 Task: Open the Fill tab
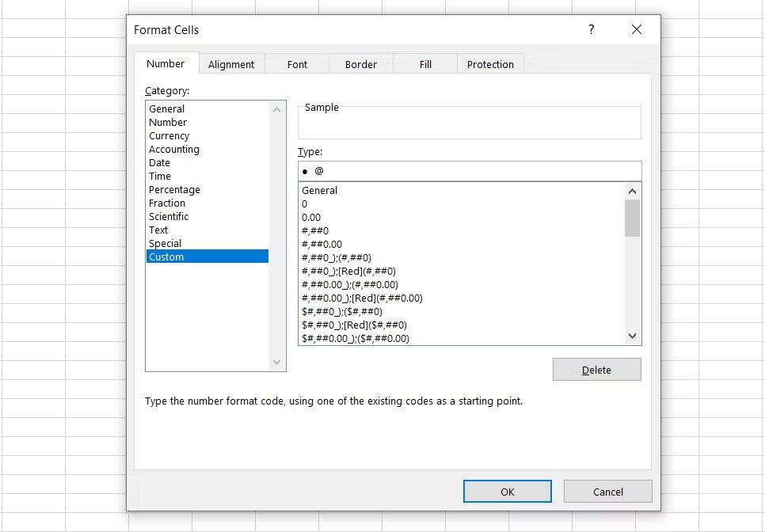point(425,64)
